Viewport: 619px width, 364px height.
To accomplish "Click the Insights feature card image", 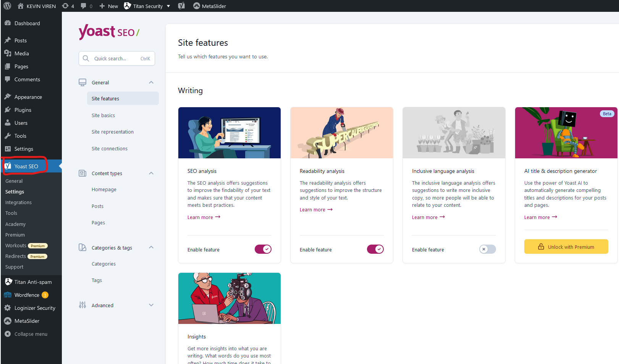I will (x=229, y=298).
